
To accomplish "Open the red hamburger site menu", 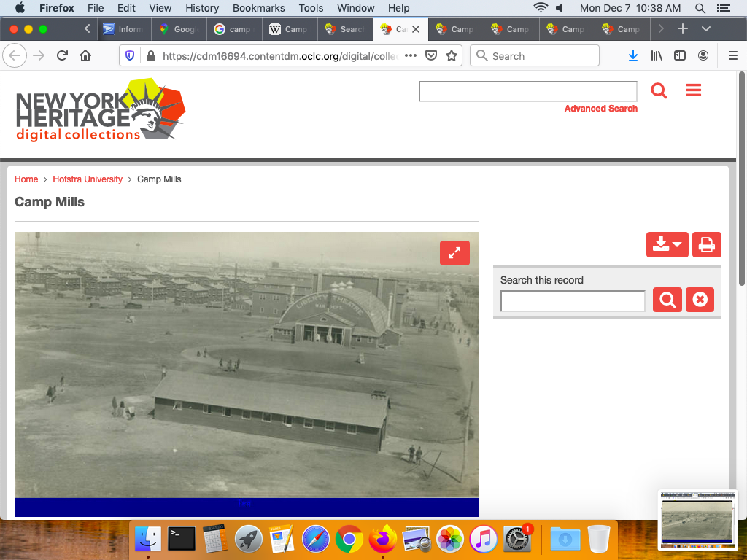I will click(x=693, y=90).
